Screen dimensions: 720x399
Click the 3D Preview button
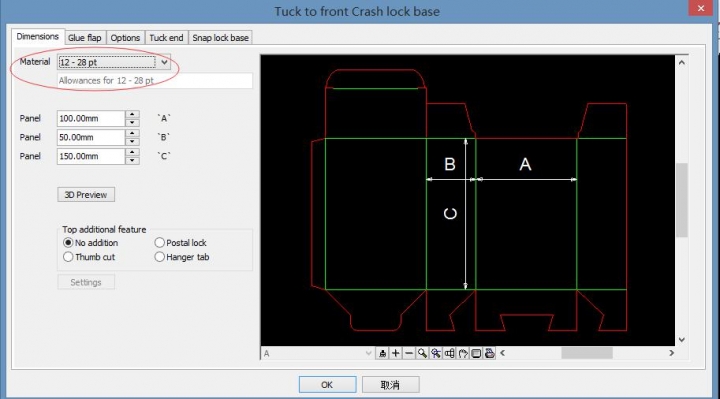point(86,195)
